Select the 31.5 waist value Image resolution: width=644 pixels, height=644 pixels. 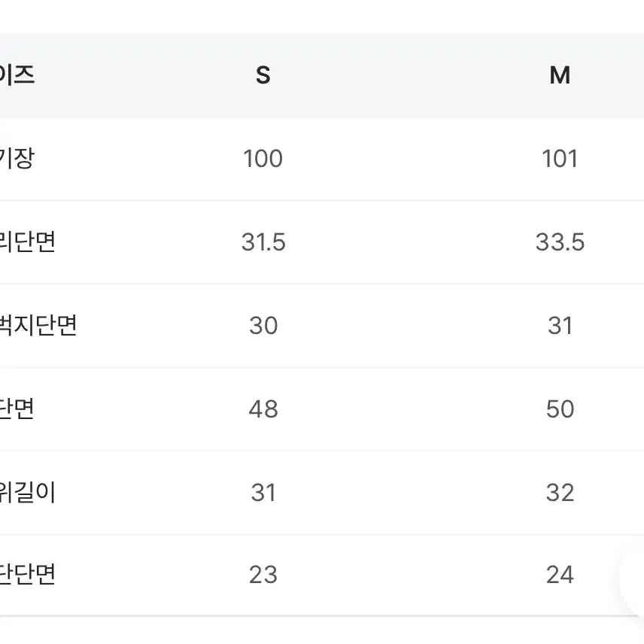point(263,242)
